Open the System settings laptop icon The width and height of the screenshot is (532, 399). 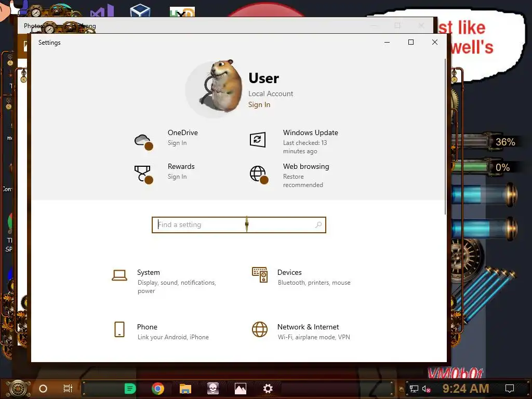(x=119, y=275)
